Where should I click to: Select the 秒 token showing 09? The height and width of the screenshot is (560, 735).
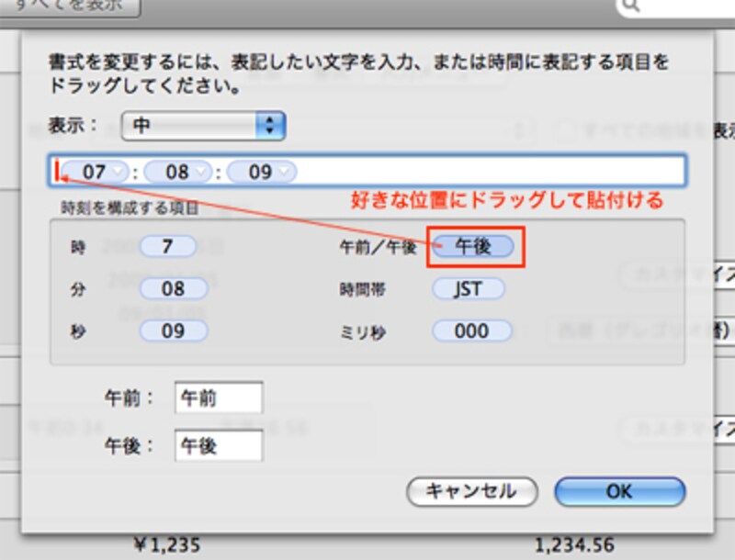[174, 331]
